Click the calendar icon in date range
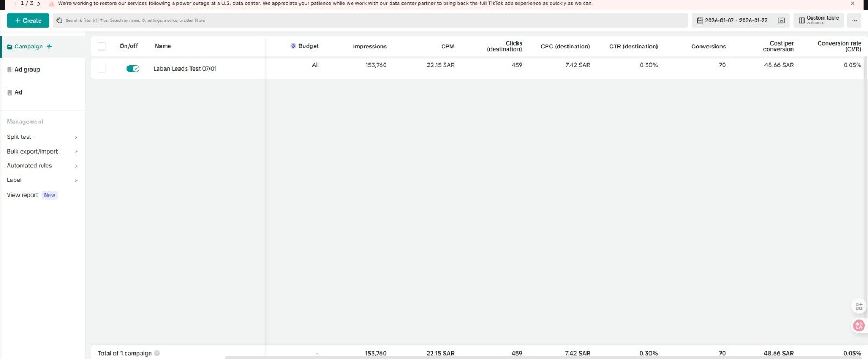 pos(700,21)
